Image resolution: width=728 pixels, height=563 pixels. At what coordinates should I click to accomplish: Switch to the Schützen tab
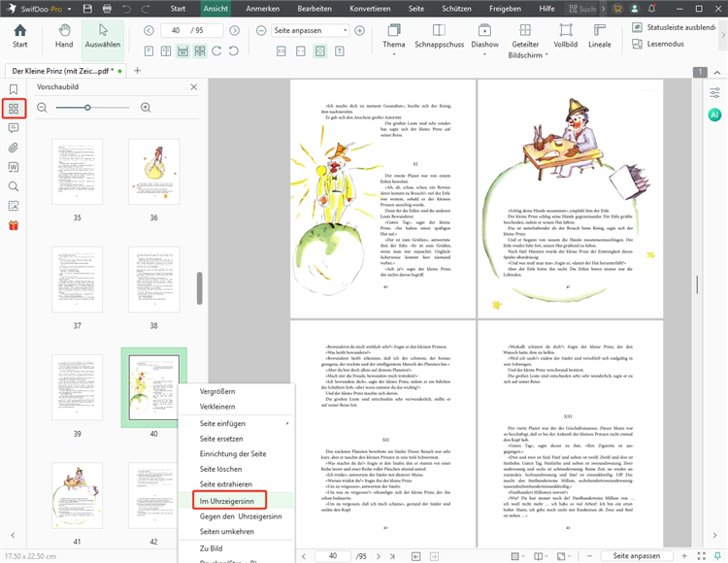pos(456,9)
